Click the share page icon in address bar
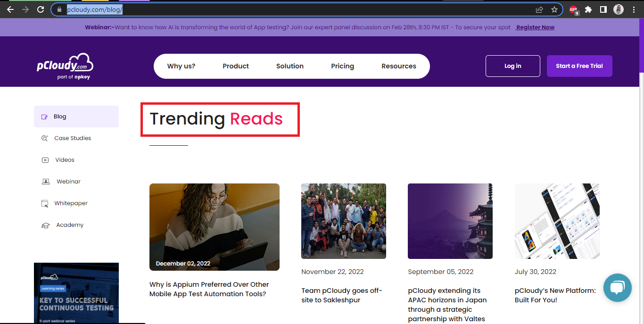The height and width of the screenshot is (324, 644). [x=539, y=9]
